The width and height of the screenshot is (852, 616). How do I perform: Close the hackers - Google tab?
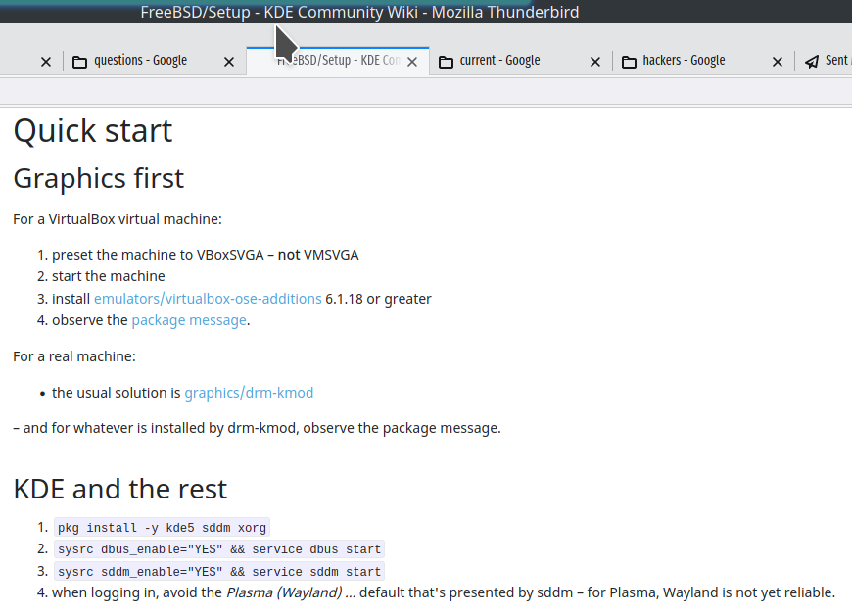(x=778, y=61)
